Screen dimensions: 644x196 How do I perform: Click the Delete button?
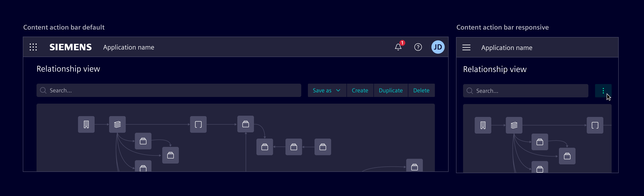[x=421, y=90]
